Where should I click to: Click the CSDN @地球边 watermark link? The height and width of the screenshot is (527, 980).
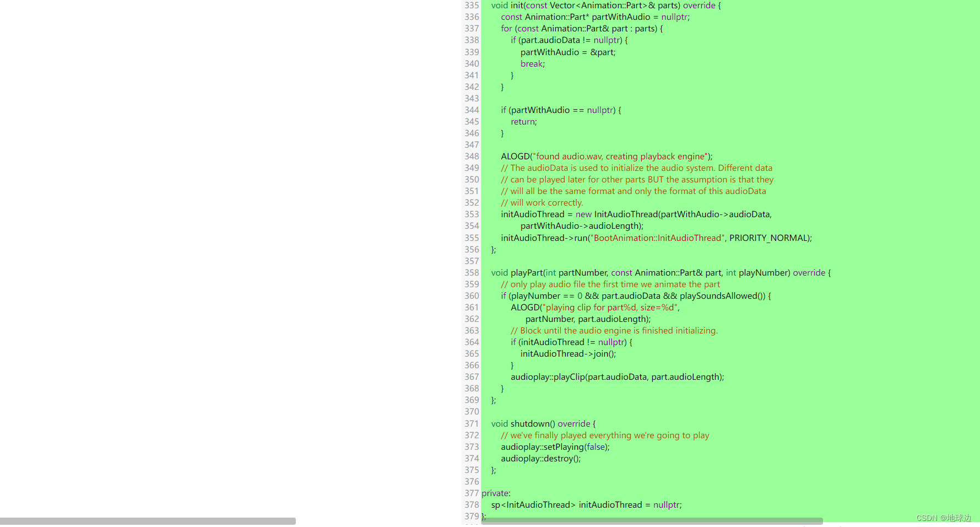(944, 518)
